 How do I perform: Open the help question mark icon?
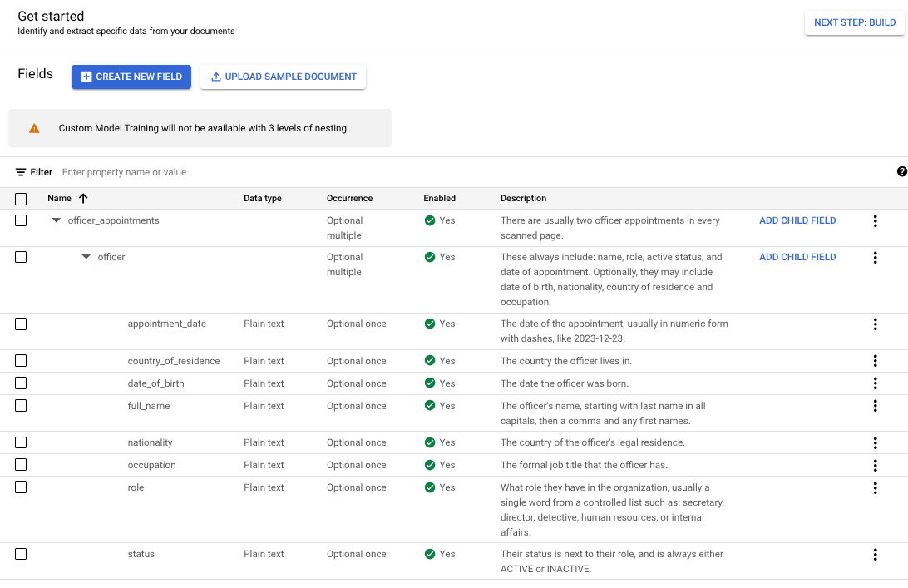pyautogui.click(x=902, y=172)
